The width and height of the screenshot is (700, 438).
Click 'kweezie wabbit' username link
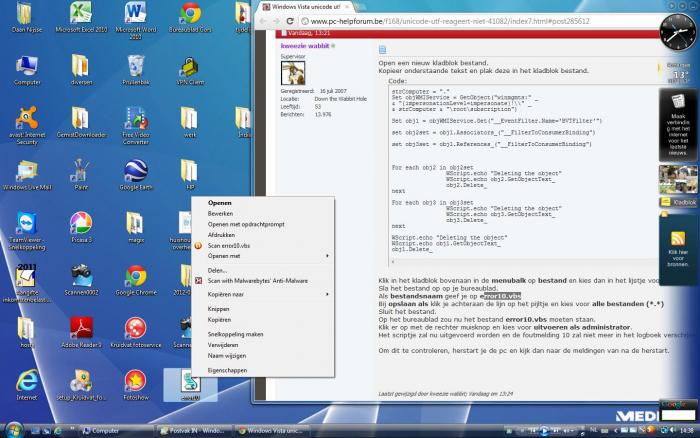coord(304,45)
